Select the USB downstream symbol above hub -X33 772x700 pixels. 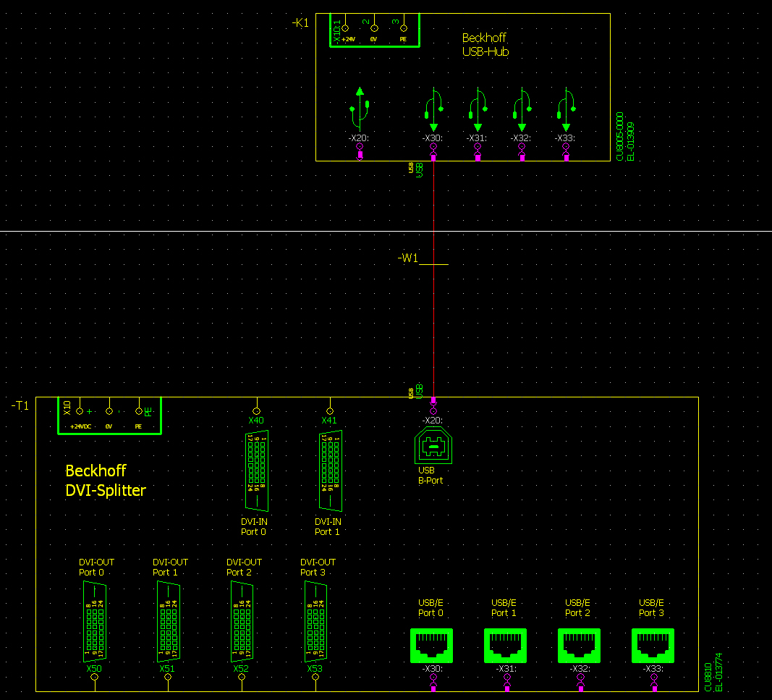(567, 109)
